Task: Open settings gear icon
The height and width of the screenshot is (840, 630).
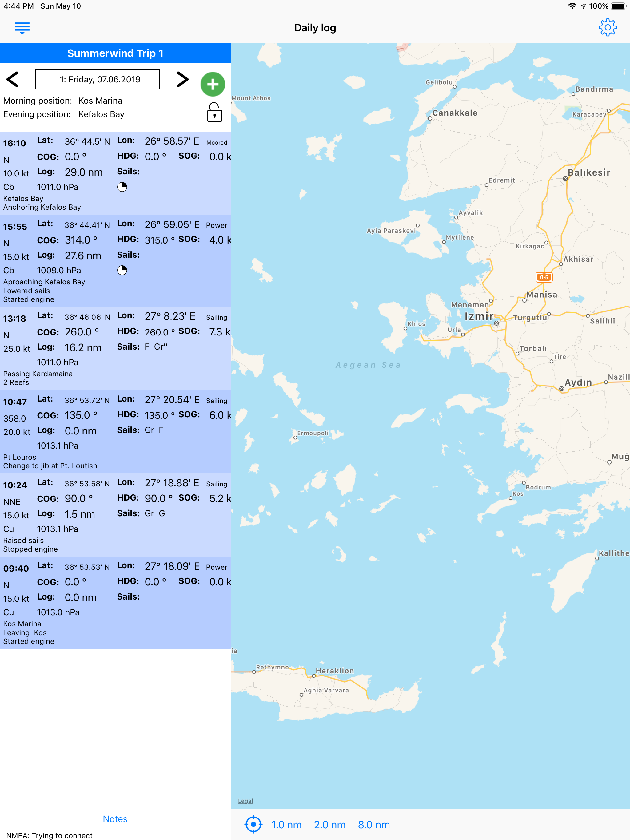Action: coord(607,28)
